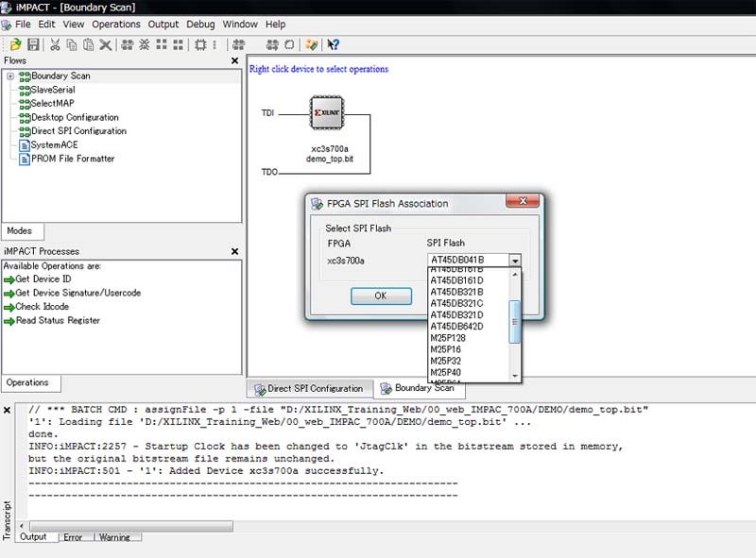Choose AT45DB321C from the flash list
The image size is (756, 558).
(x=468, y=304)
